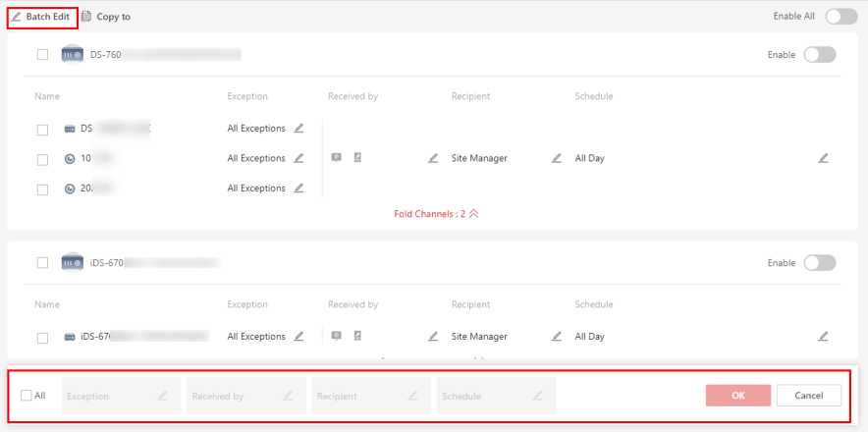The image size is (868, 432).
Task: Edit Received by for DS-760 device
Action: tap(433, 158)
